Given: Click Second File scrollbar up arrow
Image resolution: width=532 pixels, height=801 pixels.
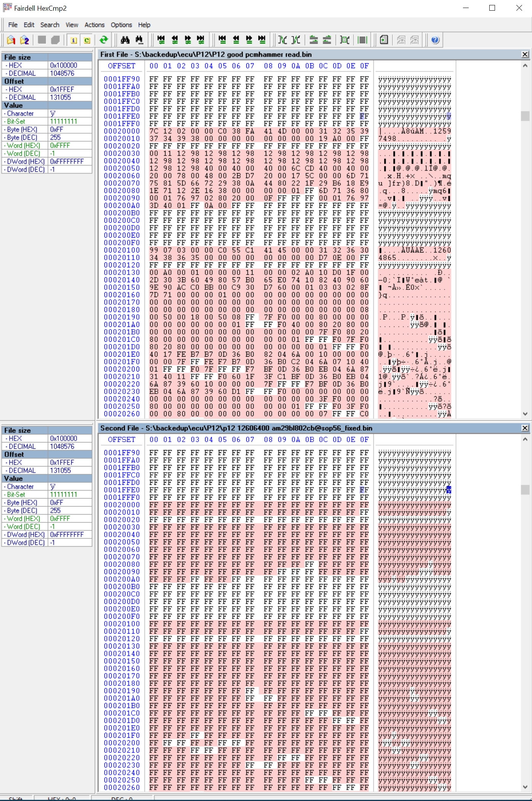Looking at the screenshot, I should click(x=525, y=439).
